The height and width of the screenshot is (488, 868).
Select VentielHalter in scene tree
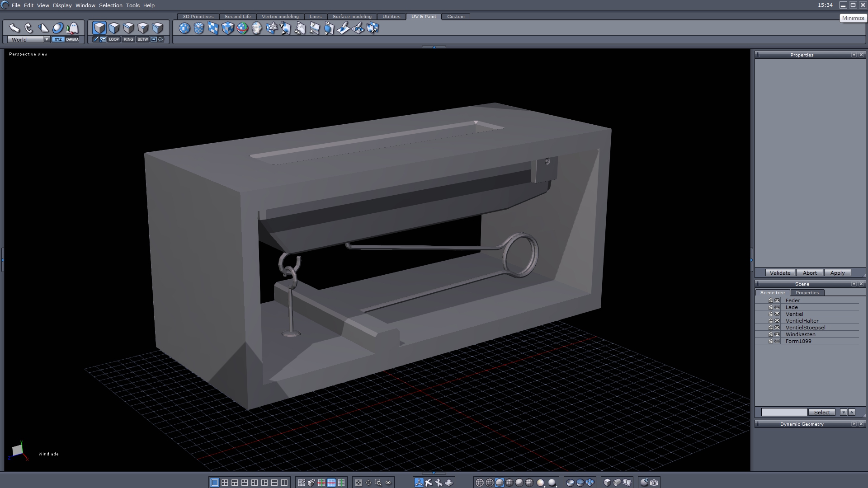point(802,321)
